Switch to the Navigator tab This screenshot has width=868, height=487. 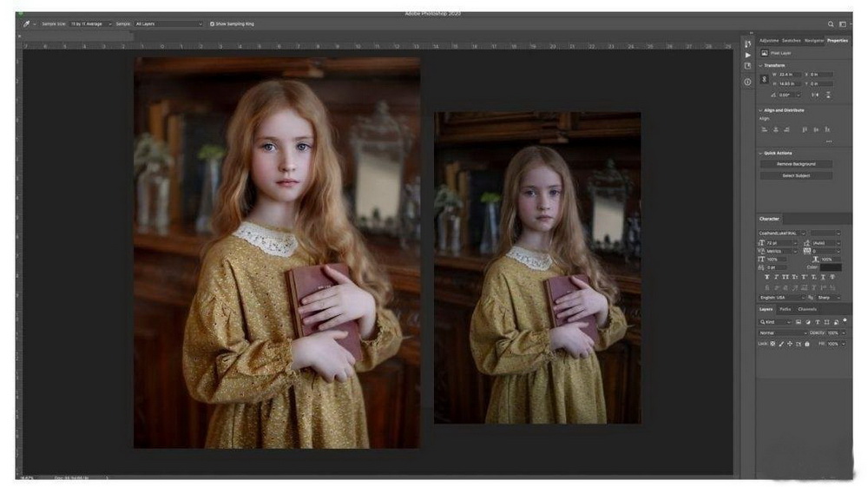(814, 41)
